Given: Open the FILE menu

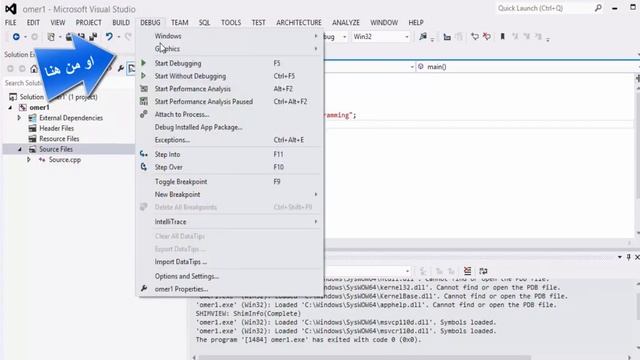Looking at the screenshot, I should (11, 22).
